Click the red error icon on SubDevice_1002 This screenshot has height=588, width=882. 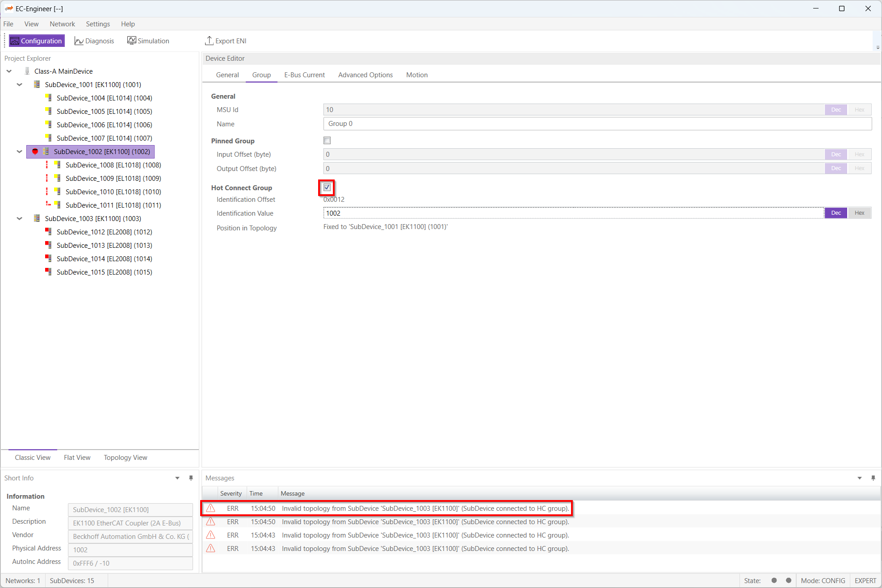pos(35,152)
